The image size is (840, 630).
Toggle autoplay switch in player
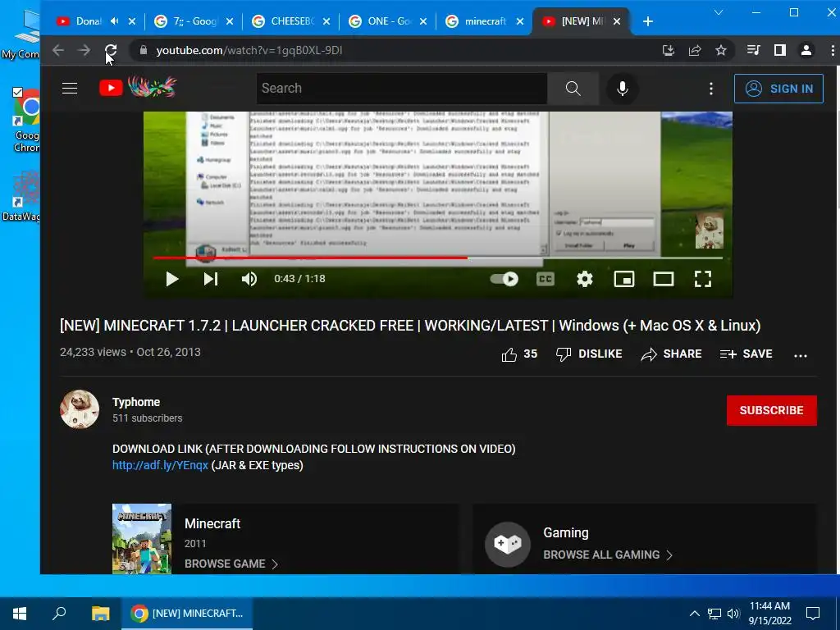(x=504, y=279)
